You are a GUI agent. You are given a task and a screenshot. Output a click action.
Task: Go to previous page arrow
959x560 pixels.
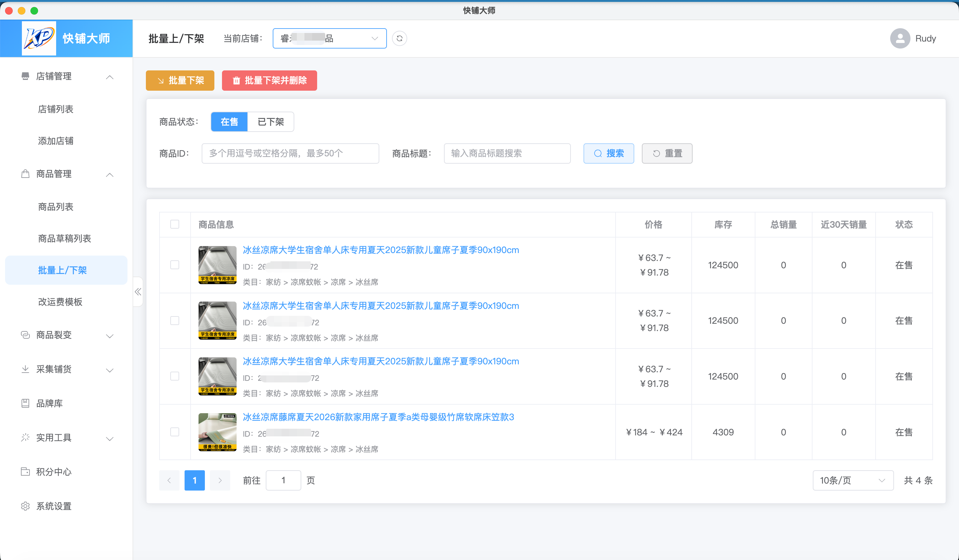[169, 480]
